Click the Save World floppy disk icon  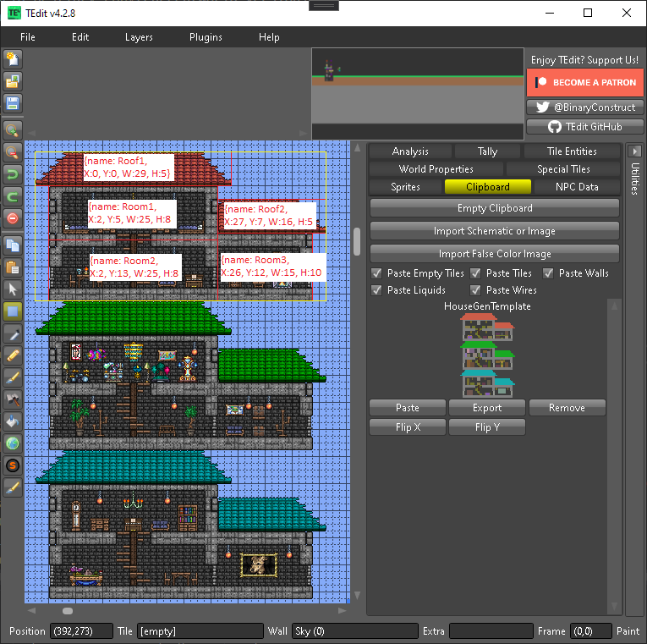tap(13, 103)
